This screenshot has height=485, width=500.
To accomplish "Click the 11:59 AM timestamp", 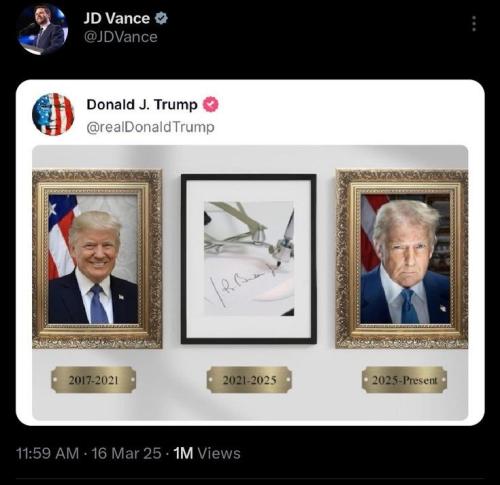I will (47, 453).
